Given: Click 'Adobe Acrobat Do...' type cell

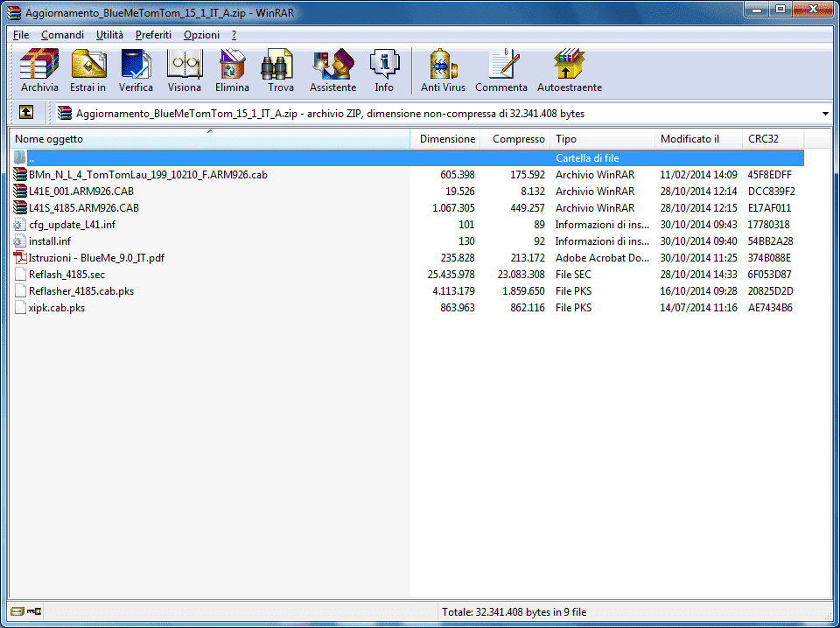Looking at the screenshot, I should [602, 257].
